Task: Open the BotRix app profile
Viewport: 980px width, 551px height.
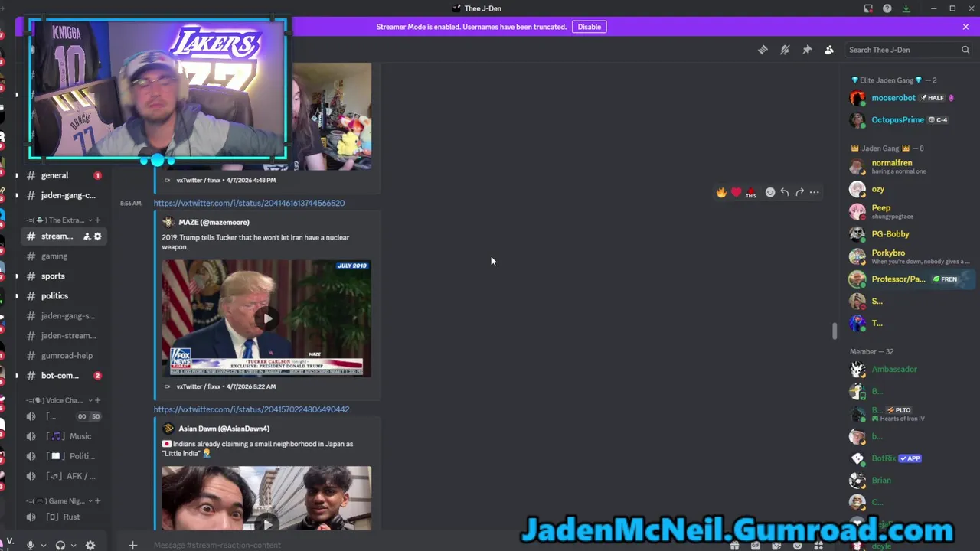Action: [910, 458]
